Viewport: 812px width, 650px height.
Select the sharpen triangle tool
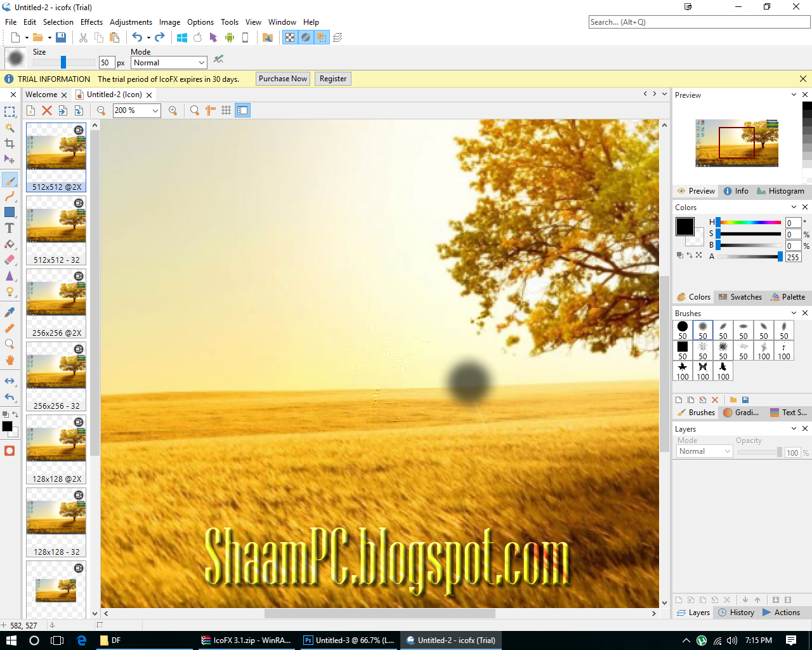pos(10,275)
